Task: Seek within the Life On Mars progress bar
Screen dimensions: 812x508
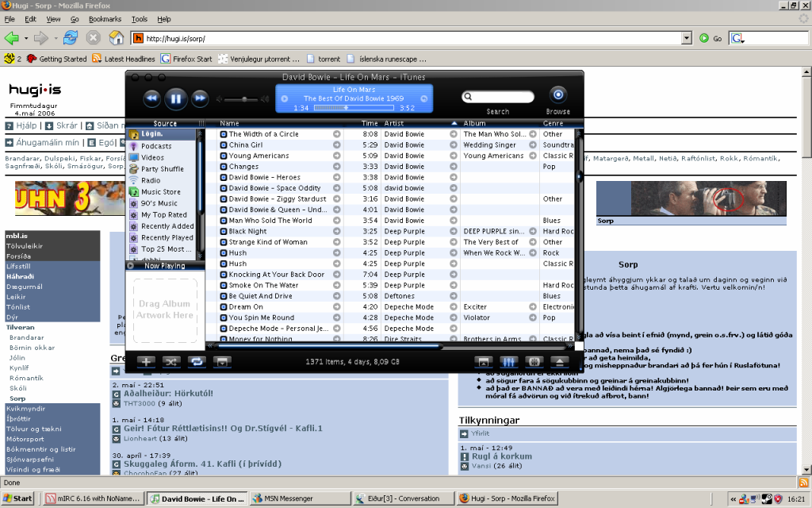Action: pos(354,108)
